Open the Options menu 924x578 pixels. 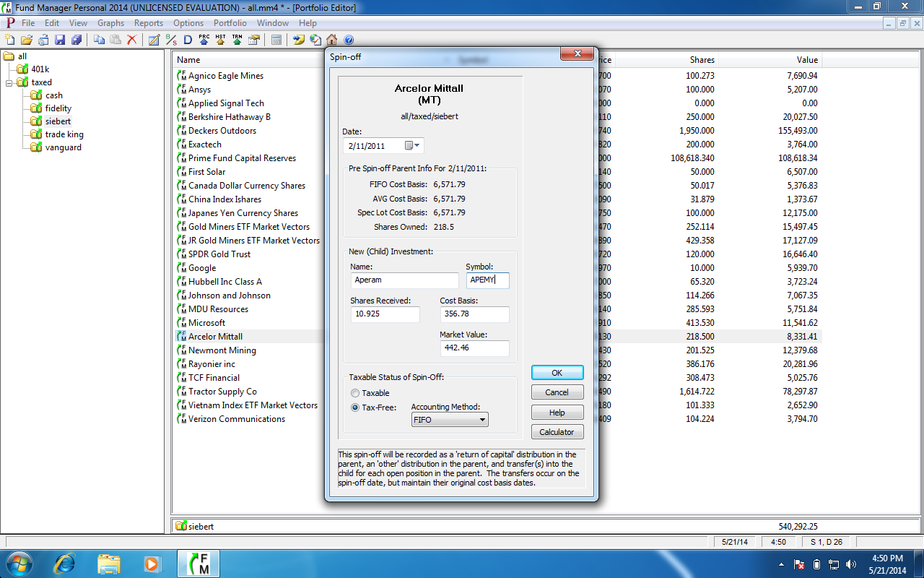tap(188, 23)
